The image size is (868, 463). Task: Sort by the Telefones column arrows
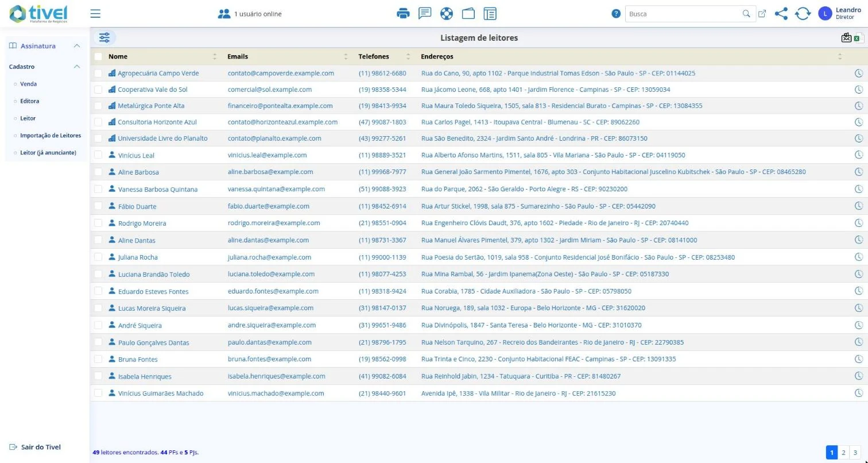pyautogui.click(x=408, y=56)
